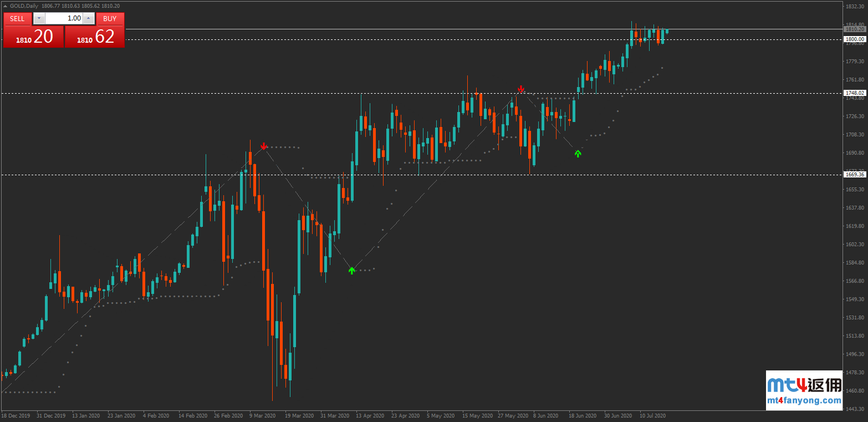
Task: Decrease lot volume with the down arrow
Action: tap(38, 18)
